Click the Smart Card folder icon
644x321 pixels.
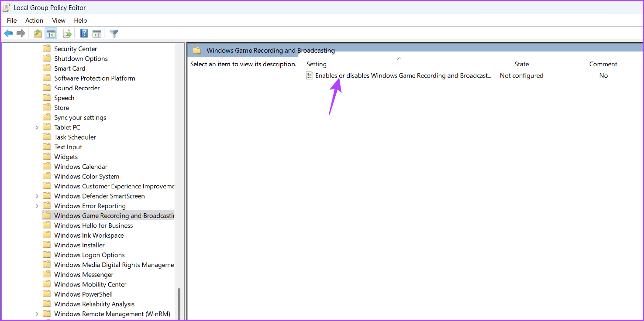pos(47,68)
